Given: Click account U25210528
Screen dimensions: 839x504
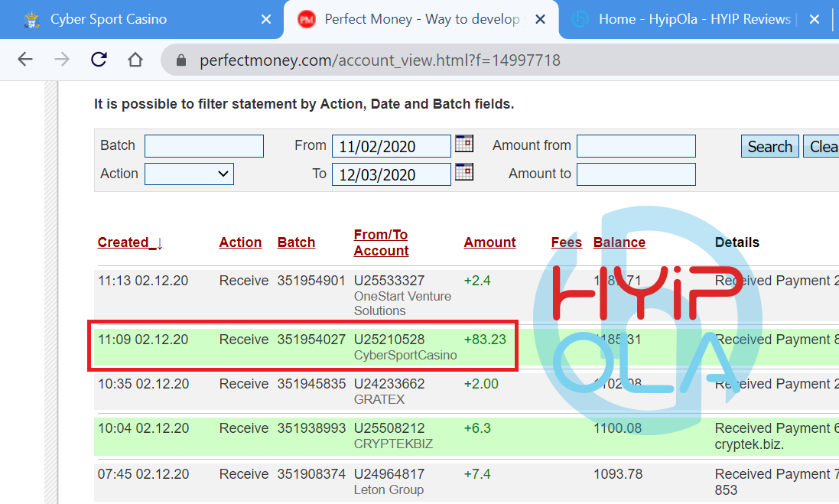Looking at the screenshot, I should pos(389,340).
